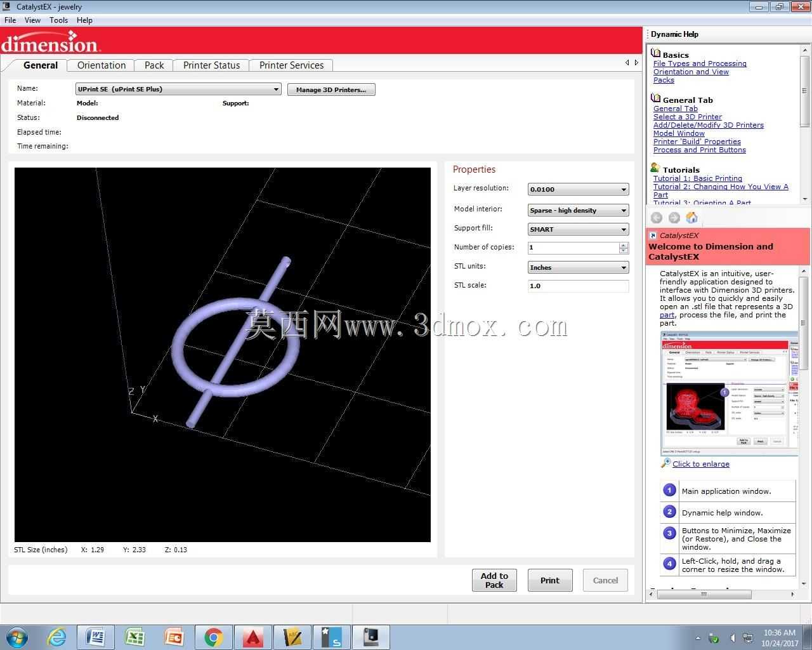Click the Print button

(550, 580)
